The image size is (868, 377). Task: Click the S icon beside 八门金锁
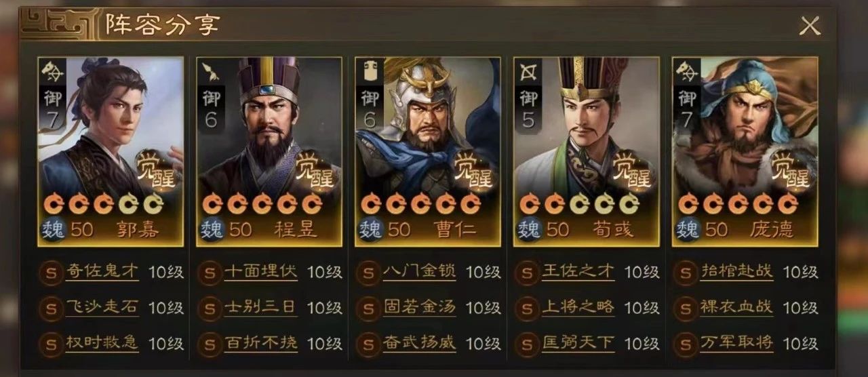(x=368, y=273)
